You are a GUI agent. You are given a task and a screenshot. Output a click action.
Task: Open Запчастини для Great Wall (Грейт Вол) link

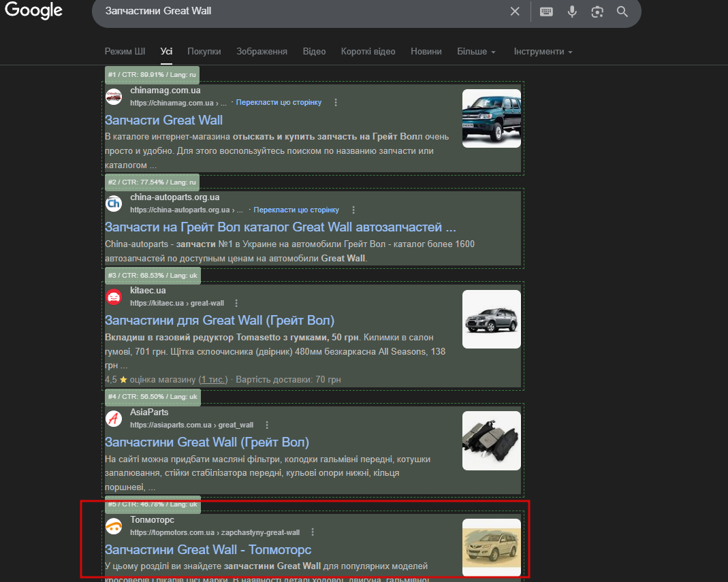[219, 320]
